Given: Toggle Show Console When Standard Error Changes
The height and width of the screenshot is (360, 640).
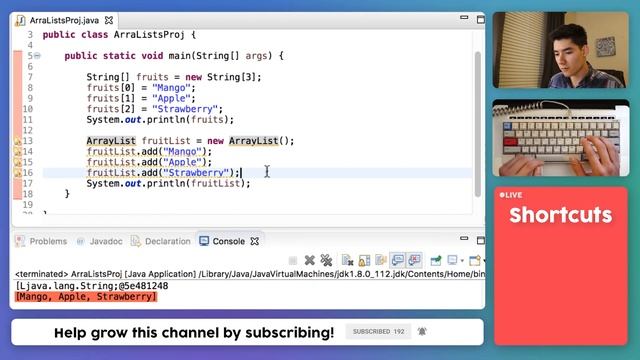Looking at the screenshot, I should (414, 260).
